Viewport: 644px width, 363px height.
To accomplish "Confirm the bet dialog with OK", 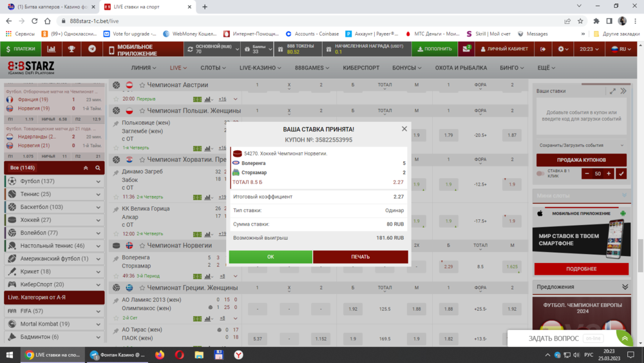I will 270,257.
